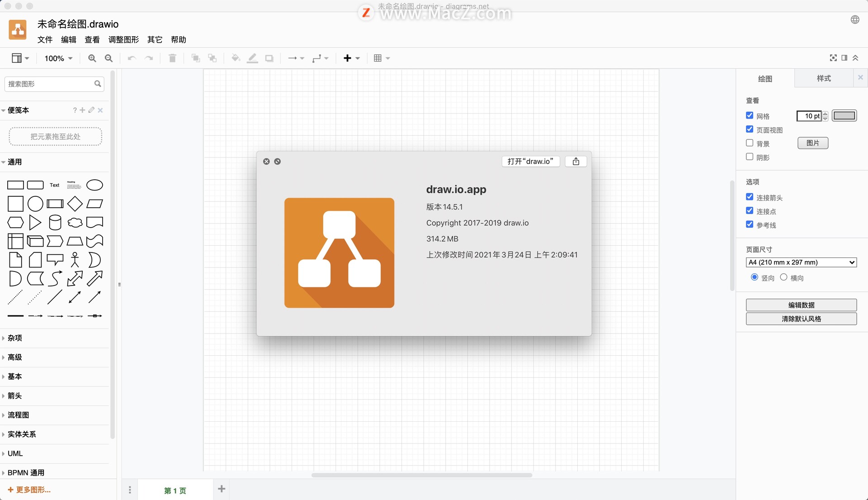
Task: Select the 竖向 portrait radio button
Action: (x=754, y=277)
